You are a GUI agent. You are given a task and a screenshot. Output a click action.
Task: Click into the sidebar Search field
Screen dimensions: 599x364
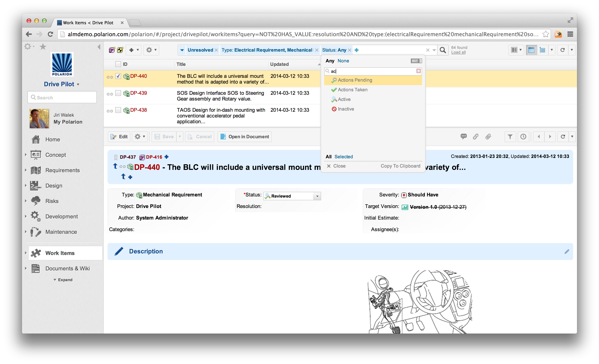pyautogui.click(x=62, y=97)
